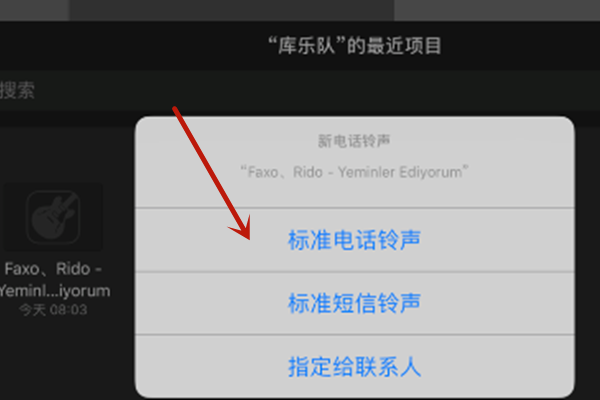Click the gray top-right bar segment
This screenshot has height=400, width=600.
tap(497, 10)
